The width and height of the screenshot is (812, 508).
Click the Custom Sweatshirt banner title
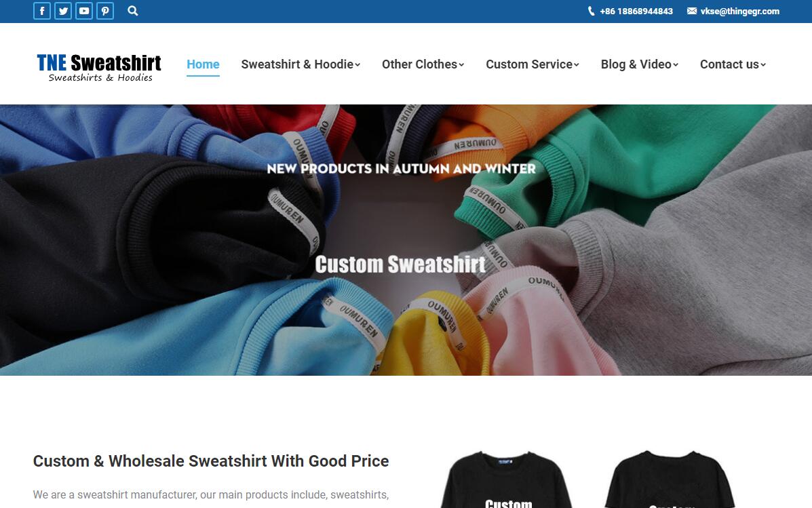click(400, 264)
